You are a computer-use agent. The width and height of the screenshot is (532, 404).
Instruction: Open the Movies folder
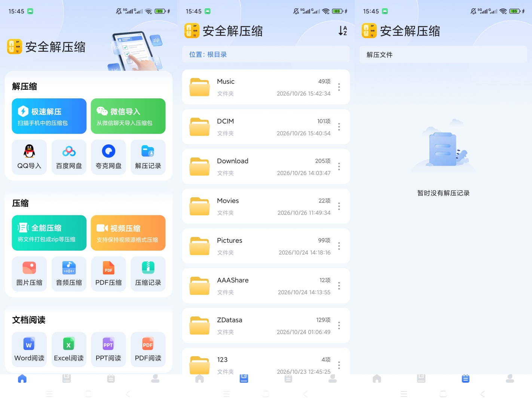click(x=266, y=206)
